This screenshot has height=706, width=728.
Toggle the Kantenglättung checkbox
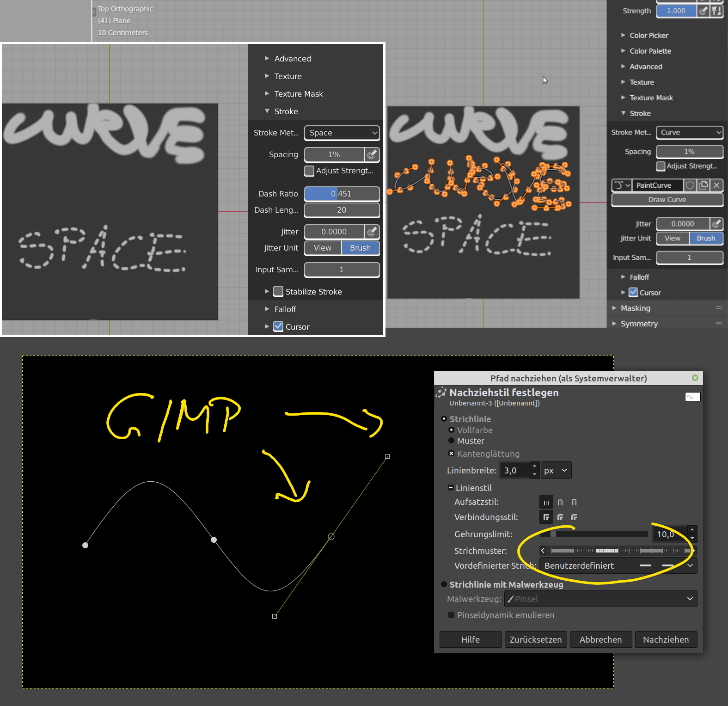[x=452, y=454]
